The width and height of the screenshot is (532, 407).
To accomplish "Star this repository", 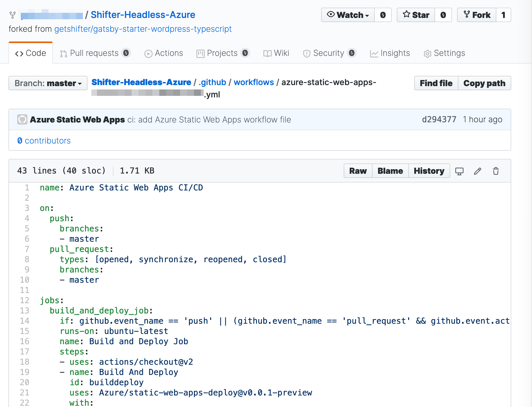I will [416, 15].
